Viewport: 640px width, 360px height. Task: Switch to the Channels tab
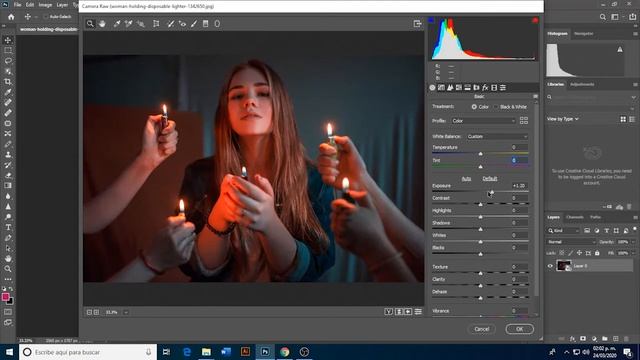click(575, 217)
